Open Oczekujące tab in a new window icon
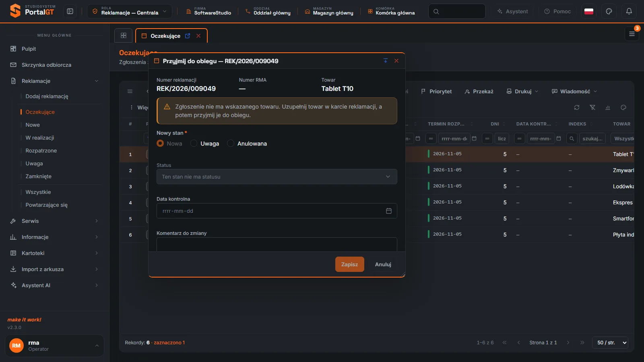Screen dimensions: 644x362 (188, 36)
